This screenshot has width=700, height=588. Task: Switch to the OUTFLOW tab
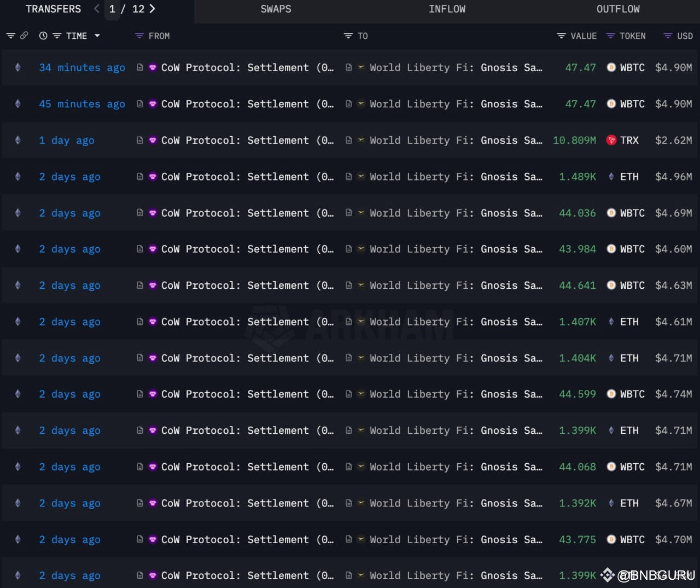pyautogui.click(x=618, y=9)
